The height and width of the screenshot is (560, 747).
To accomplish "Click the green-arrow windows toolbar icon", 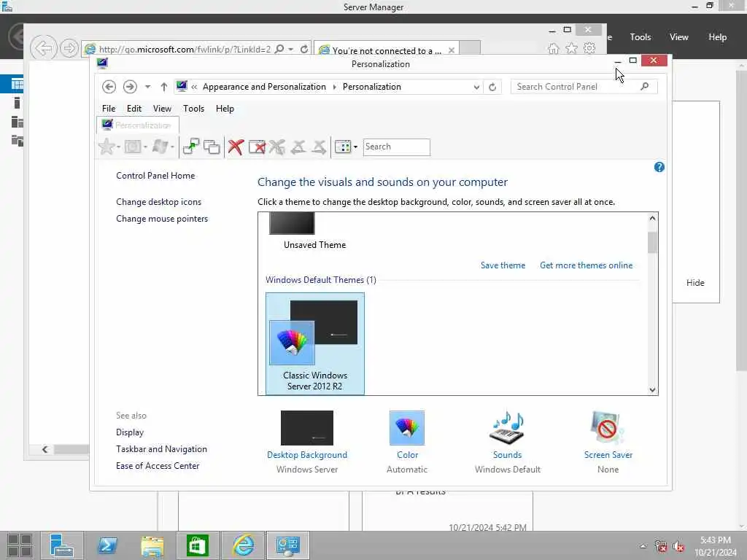I will (x=191, y=147).
